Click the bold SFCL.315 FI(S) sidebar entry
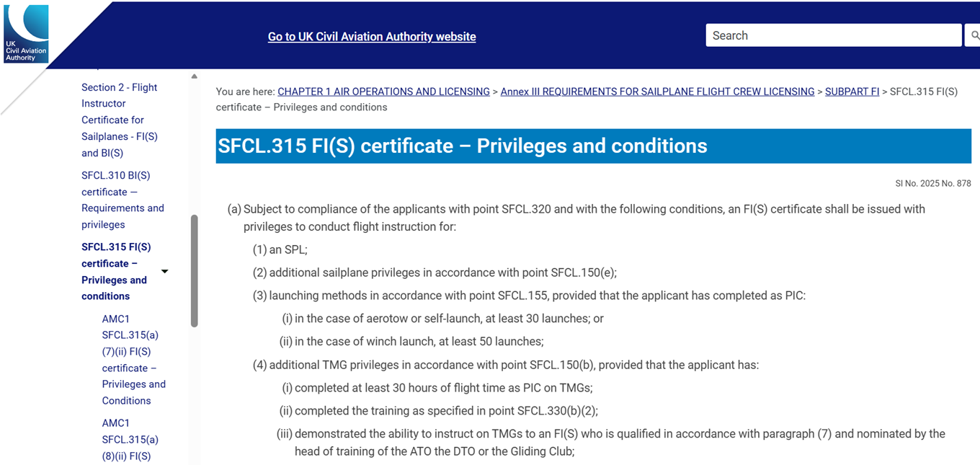The width and height of the screenshot is (980, 465). pyautogui.click(x=116, y=271)
